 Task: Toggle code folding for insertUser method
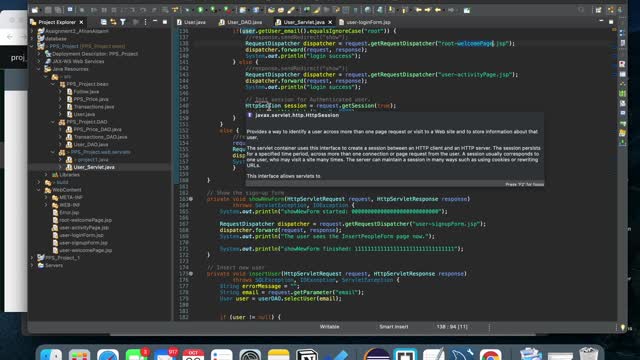point(191,274)
